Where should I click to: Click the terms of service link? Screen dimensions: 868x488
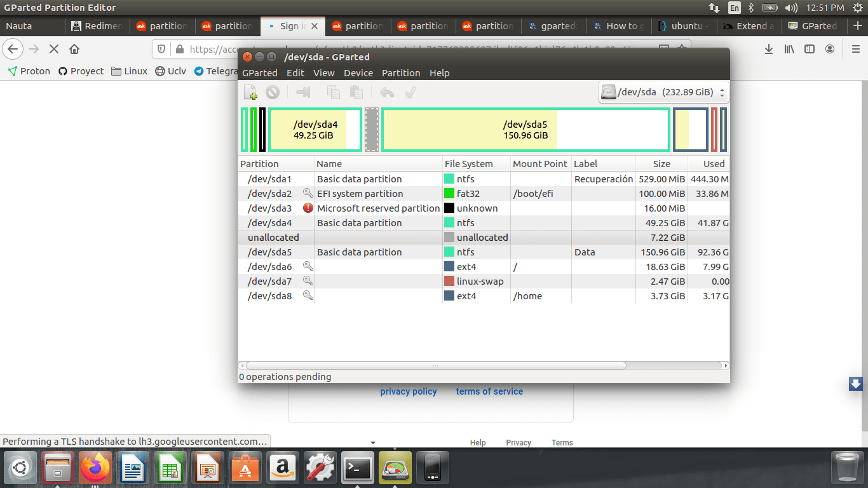[x=489, y=391]
